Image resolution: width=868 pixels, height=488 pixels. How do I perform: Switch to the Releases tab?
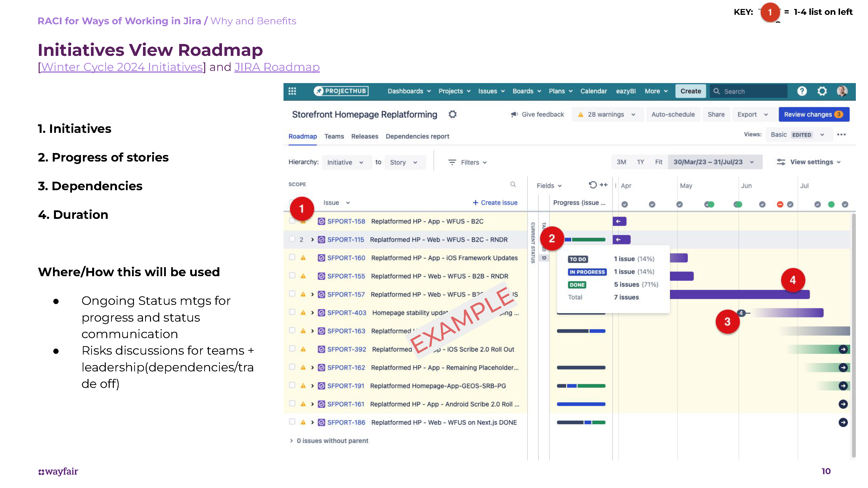coord(365,136)
